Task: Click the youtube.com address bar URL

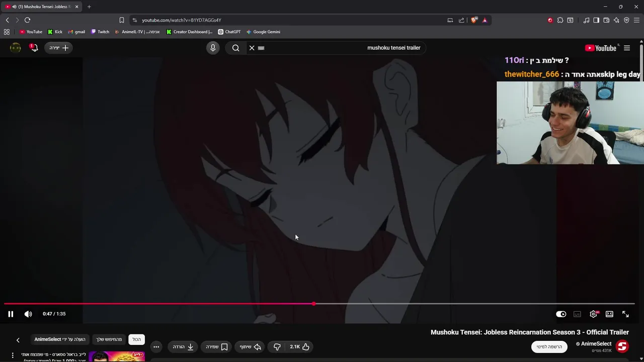Action: pos(182,20)
